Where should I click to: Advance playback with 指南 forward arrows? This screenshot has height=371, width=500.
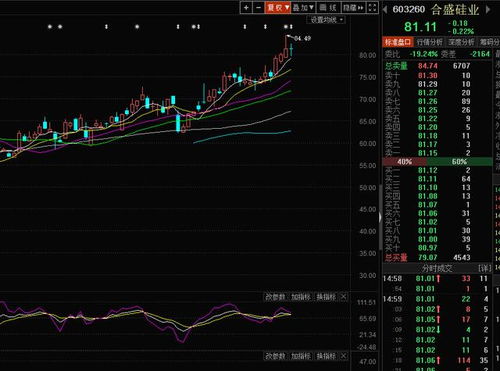[353, 7]
